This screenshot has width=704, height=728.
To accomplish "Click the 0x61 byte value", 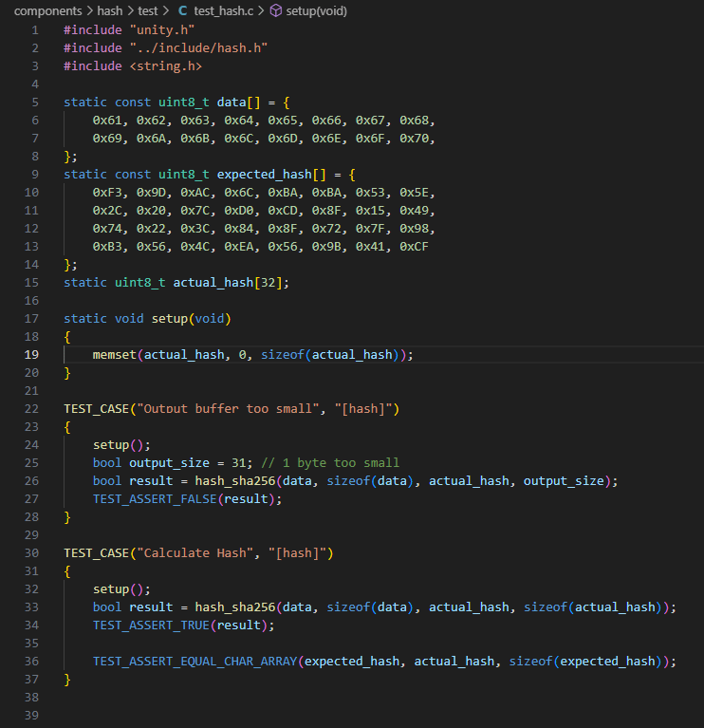I will tap(106, 121).
